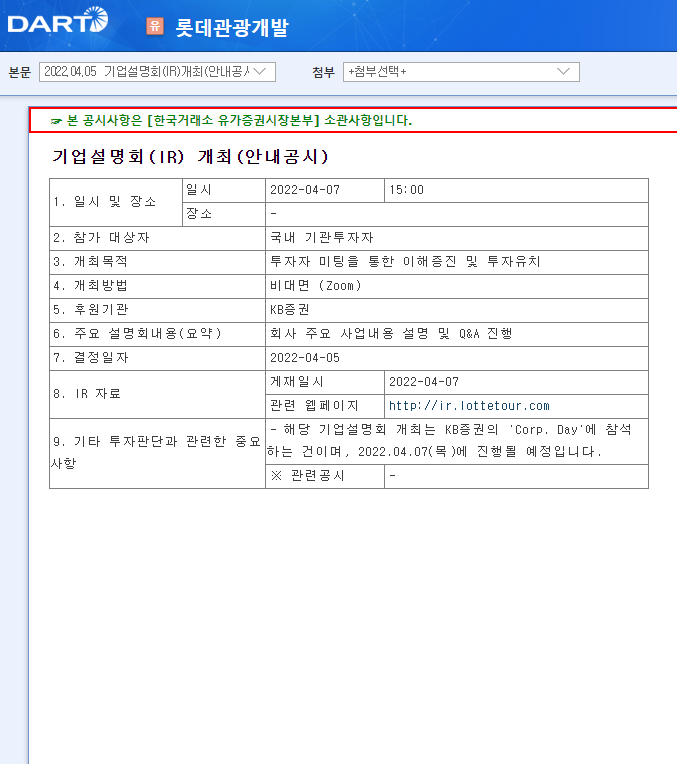Open the 본문 document dropdown

tap(157, 72)
